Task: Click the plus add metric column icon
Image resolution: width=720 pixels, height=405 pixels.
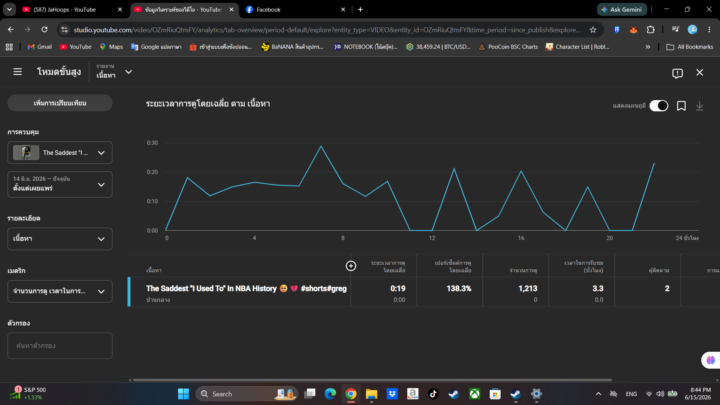Action: [351, 266]
